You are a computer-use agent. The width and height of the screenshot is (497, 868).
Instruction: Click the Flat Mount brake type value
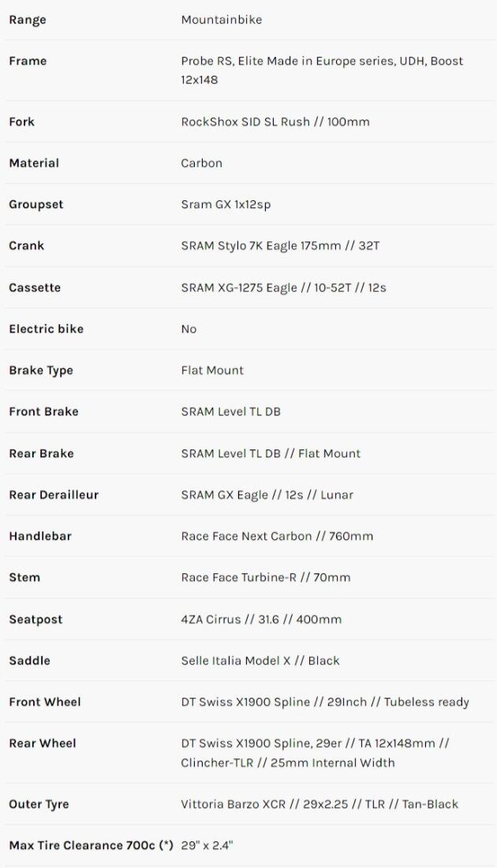[212, 371]
